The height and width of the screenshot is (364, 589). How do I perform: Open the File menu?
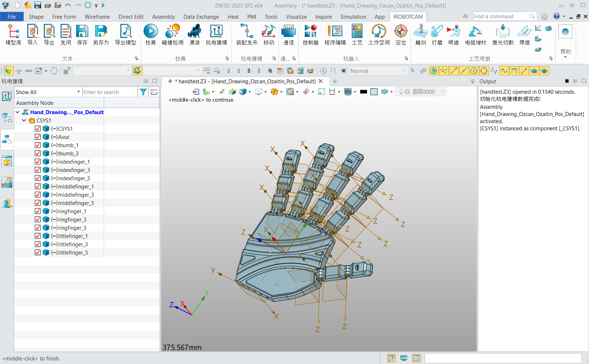tap(11, 17)
